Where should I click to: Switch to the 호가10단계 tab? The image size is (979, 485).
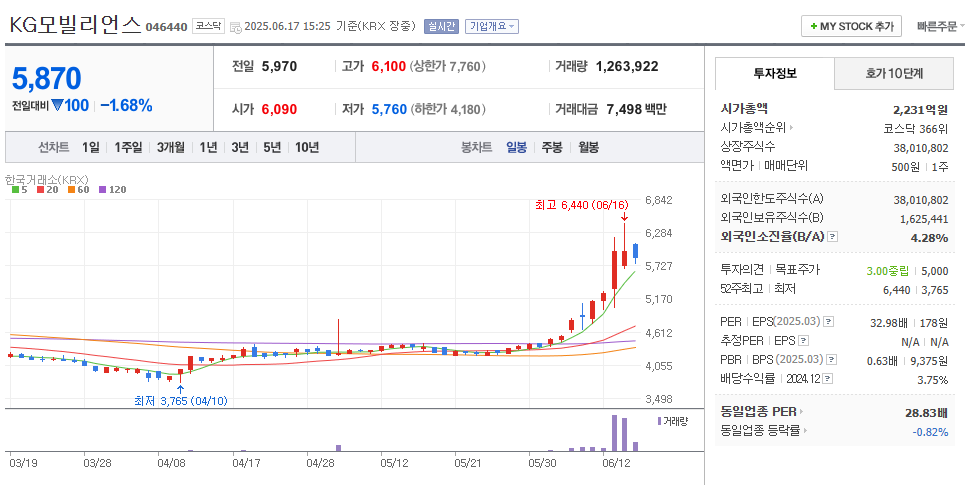tap(894, 74)
